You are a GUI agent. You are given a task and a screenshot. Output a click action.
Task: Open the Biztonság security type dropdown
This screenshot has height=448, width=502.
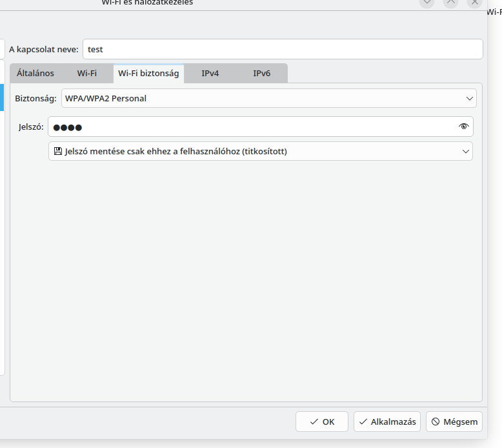point(269,98)
